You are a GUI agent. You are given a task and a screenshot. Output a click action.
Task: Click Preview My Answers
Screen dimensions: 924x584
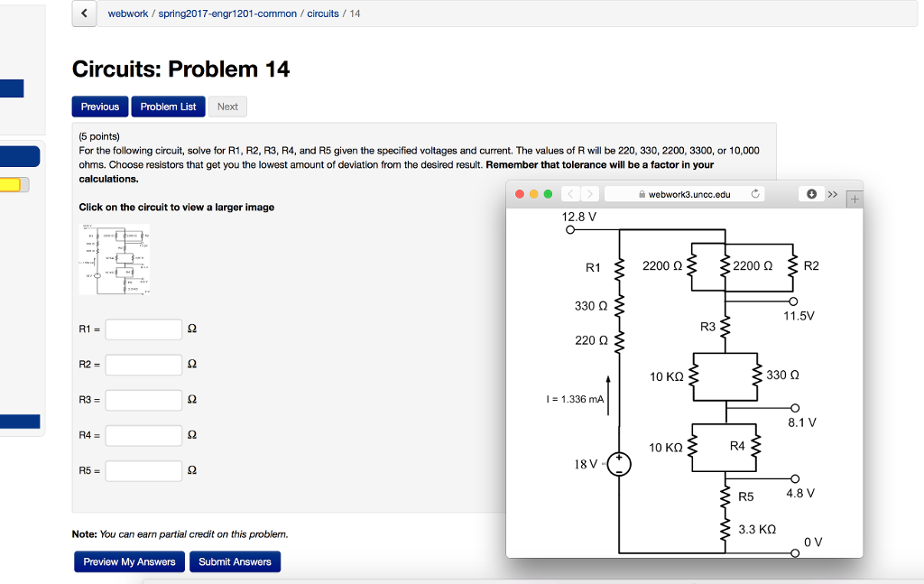[129, 561]
